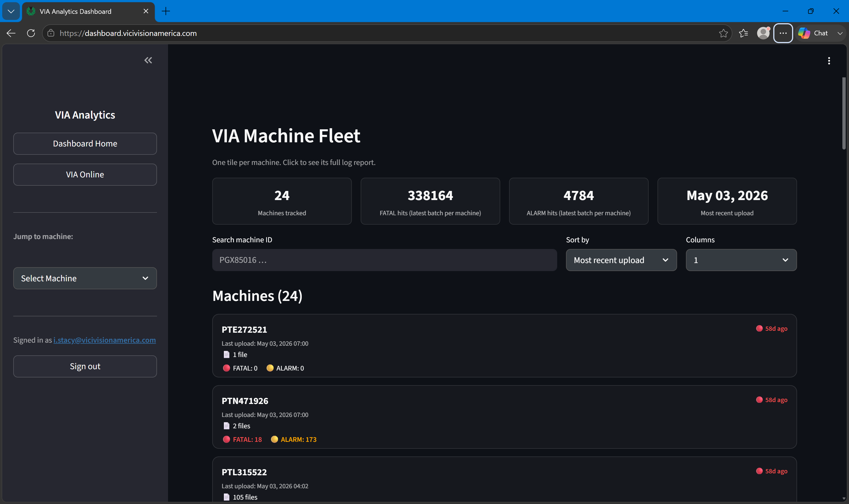This screenshot has height=504, width=849.
Task: Click the page vertical scrollbar
Action: pyautogui.click(x=843, y=114)
